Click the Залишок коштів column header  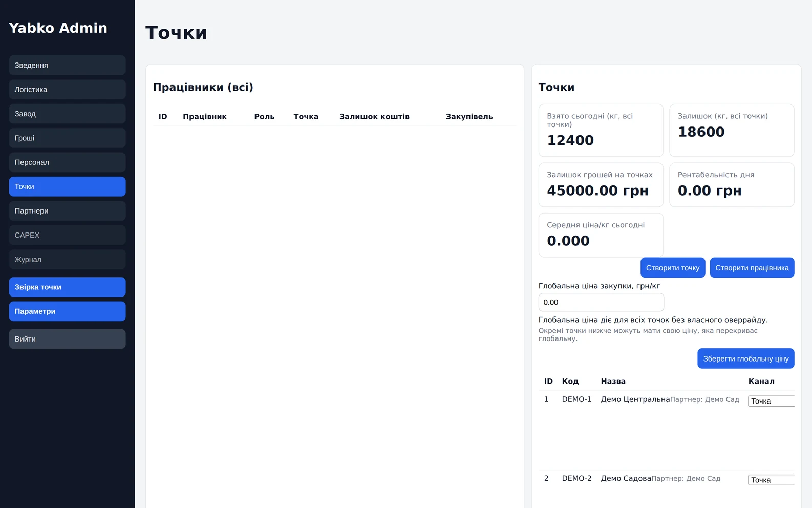click(374, 117)
